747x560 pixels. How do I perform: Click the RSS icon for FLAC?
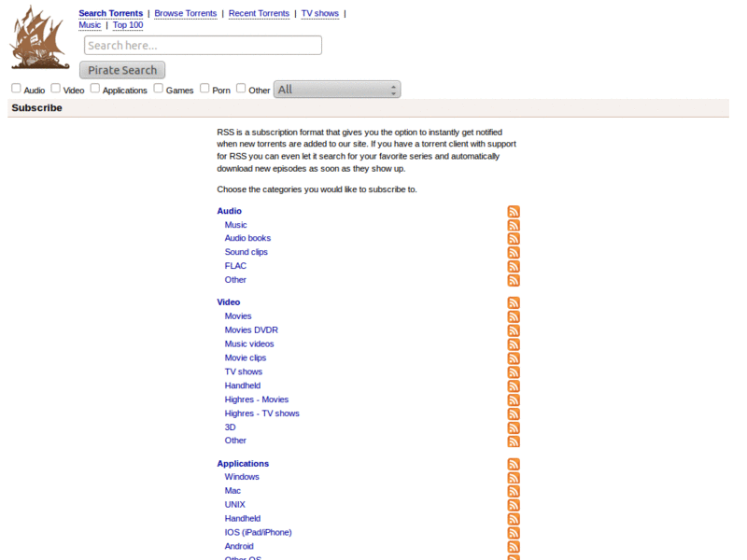(514, 266)
